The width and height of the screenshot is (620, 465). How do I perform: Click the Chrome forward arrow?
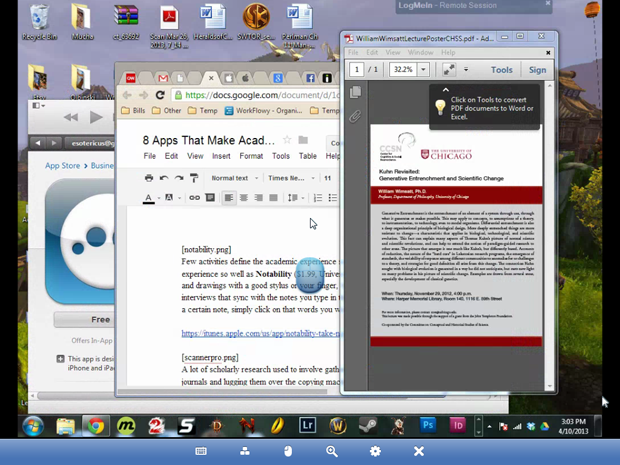tap(144, 95)
